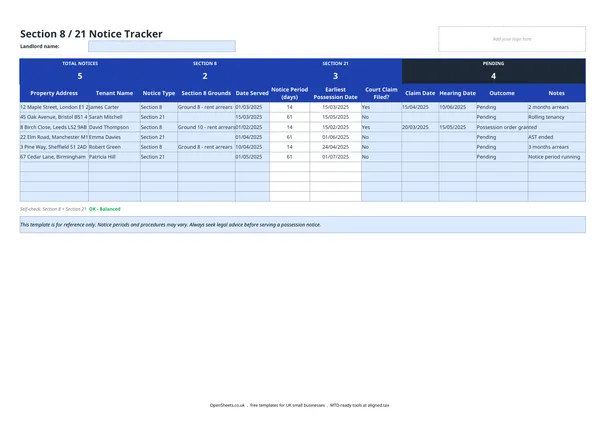Click Pending outcome in Emma Davies row

502,137
